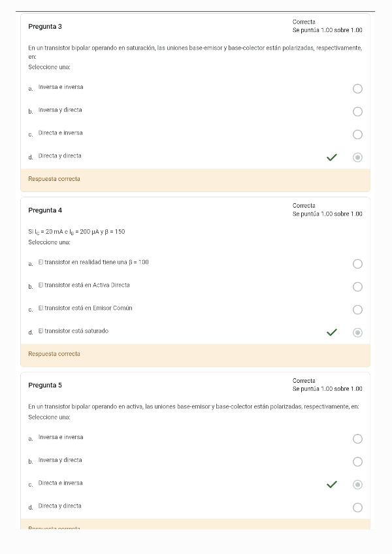
Task: Select option b 'Inversa y directa' in Pregunta 3
Action: (357, 112)
